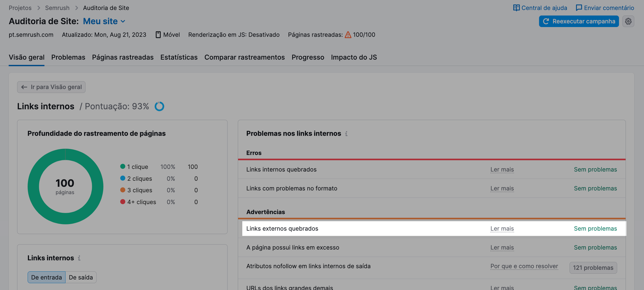Click the Renderização em JS: Desativado text
644x290 pixels.
(234, 35)
